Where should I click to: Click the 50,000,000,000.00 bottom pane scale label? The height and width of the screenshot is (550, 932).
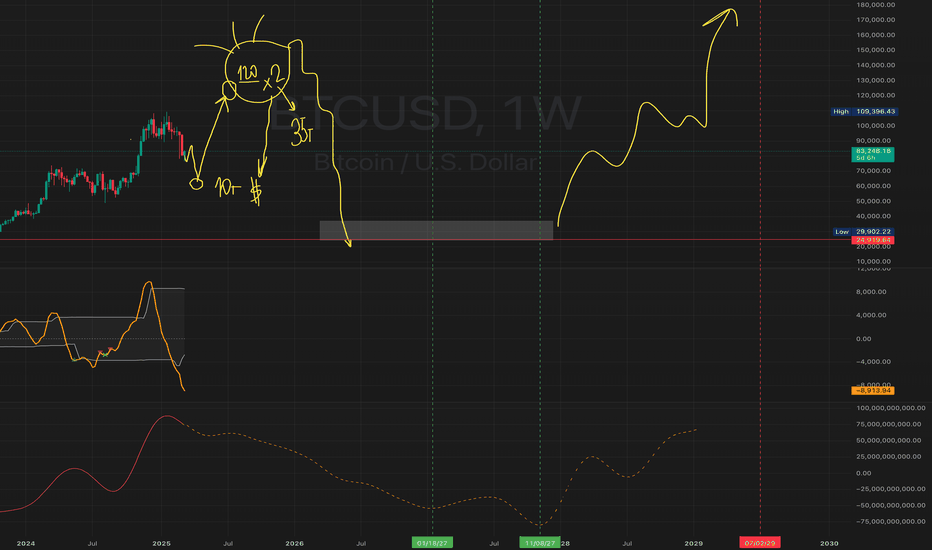[x=891, y=441]
